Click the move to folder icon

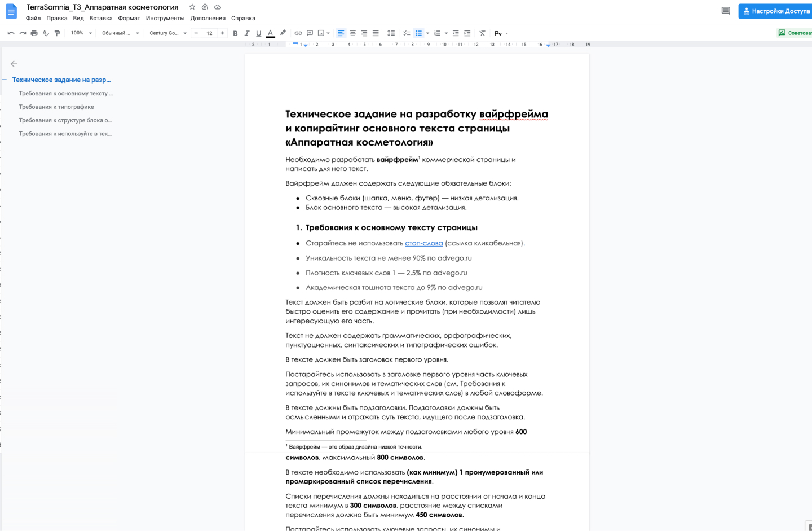(x=205, y=7)
